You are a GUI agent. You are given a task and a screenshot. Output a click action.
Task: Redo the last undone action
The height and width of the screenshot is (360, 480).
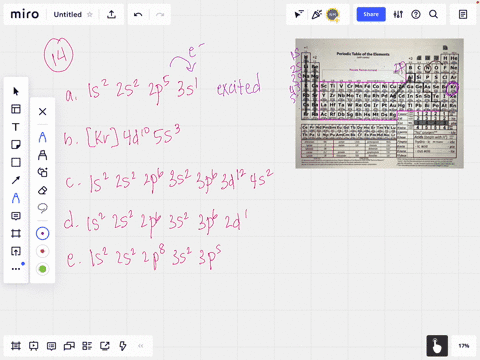[x=160, y=15]
